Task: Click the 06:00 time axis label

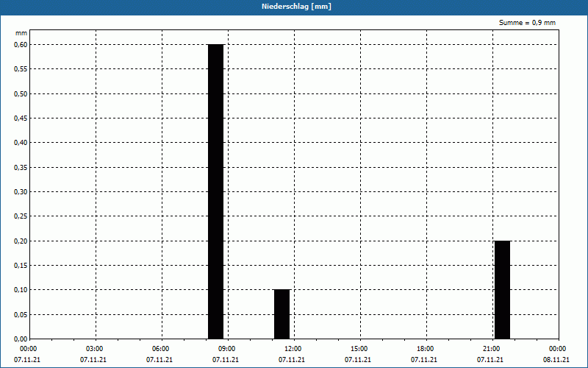Action: 160,349
